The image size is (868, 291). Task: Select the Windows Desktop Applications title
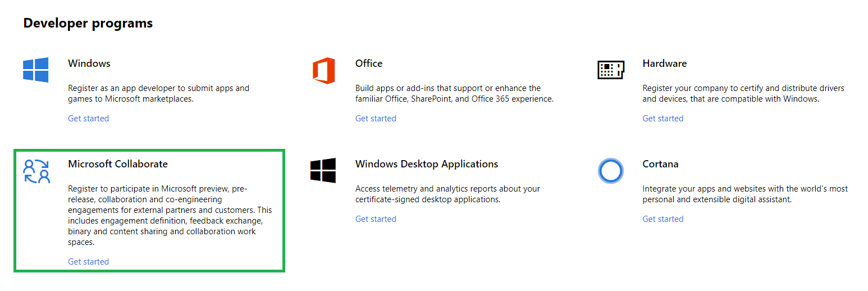(x=427, y=164)
